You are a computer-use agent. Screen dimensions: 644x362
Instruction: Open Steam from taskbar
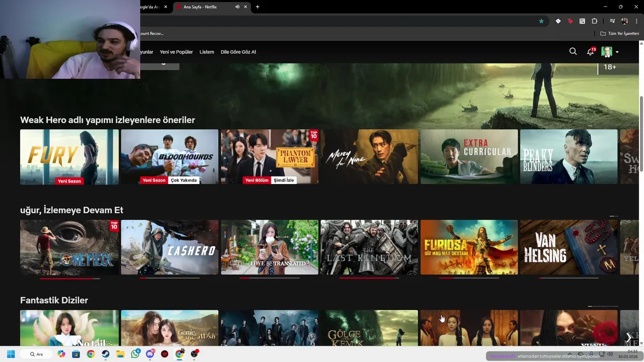click(x=106, y=354)
